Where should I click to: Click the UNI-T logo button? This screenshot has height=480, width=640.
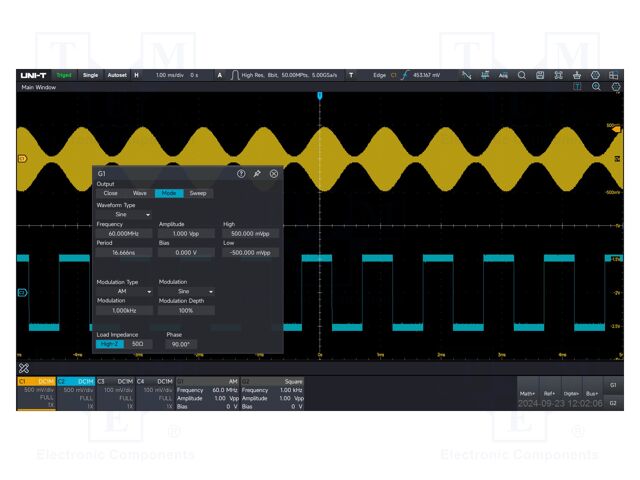[x=33, y=75]
